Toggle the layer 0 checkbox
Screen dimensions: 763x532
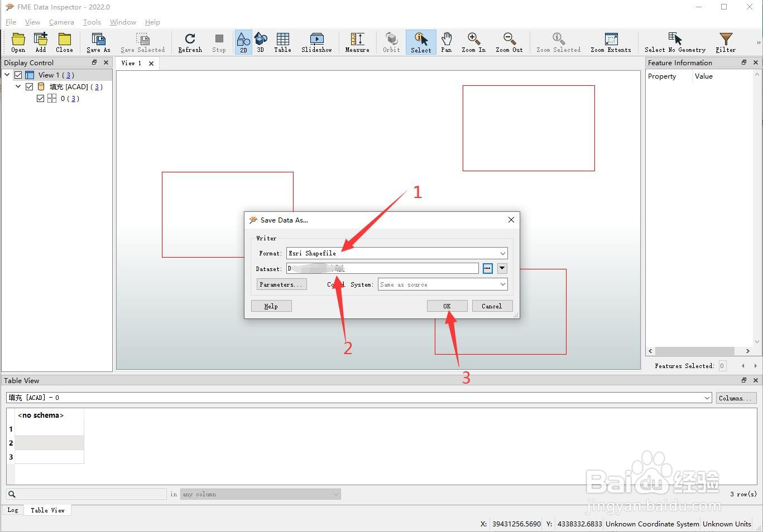coord(40,98)
